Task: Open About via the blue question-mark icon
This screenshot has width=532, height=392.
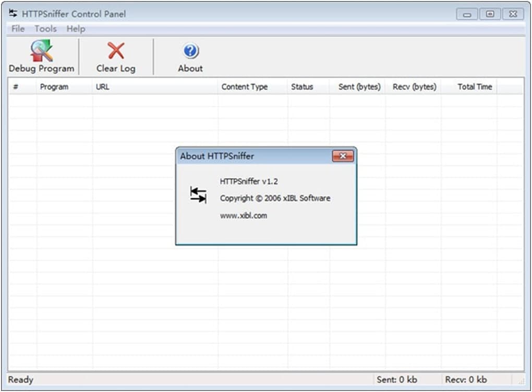Action: (191, 51)
